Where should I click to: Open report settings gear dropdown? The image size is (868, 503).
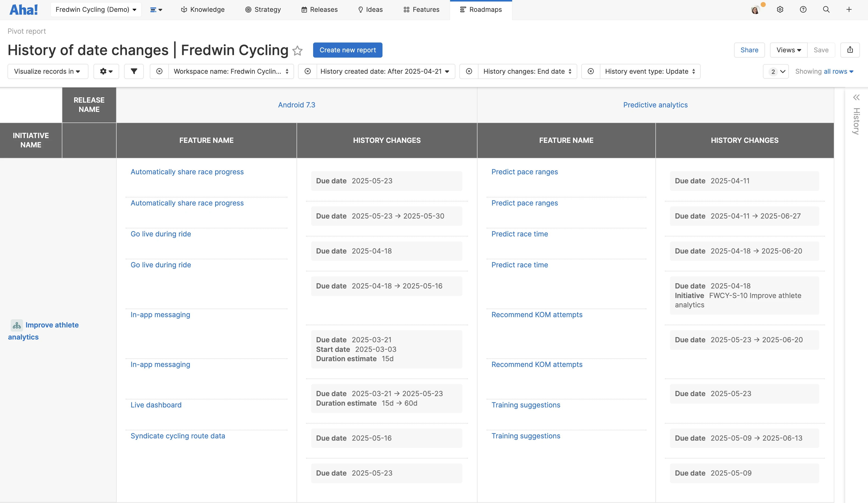[x=106, y=71]
